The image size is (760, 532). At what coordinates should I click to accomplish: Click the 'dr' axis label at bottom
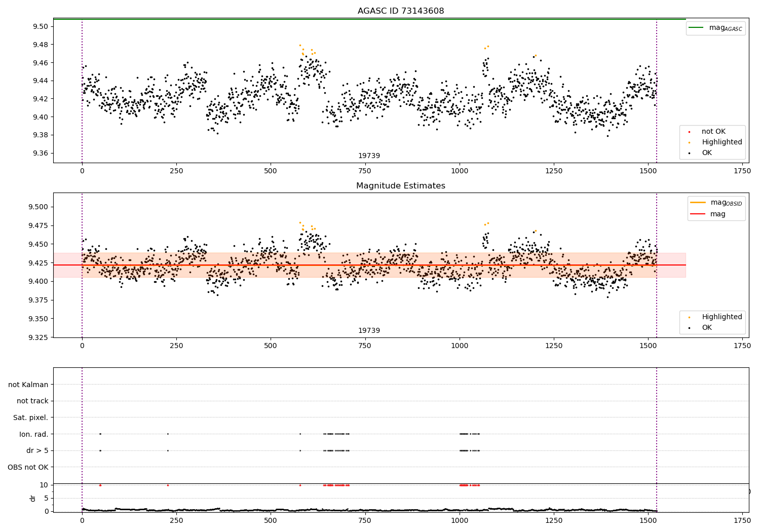33,498
